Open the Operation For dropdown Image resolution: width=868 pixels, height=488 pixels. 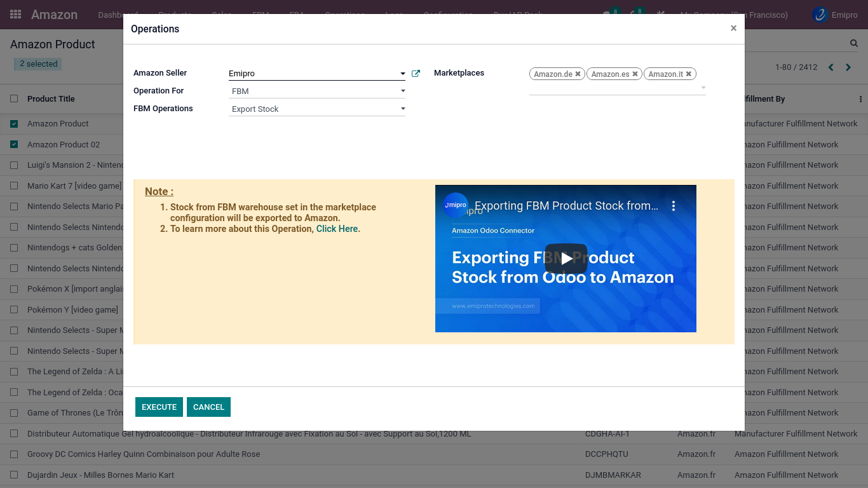click(x=402, y=91)
